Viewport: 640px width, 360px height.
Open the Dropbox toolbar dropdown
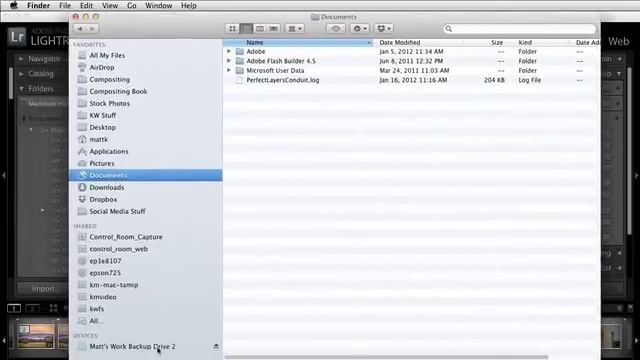coord(384,29)
